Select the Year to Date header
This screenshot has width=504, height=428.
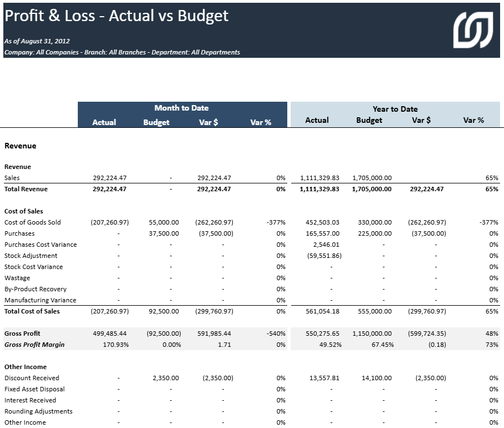[x=395, y=109]
